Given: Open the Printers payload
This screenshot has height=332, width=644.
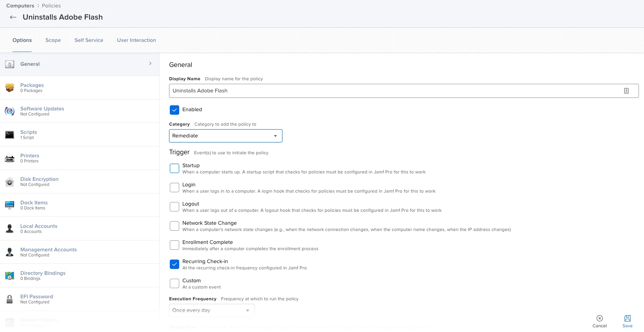Looking at the screenshot, I should 80,158.
